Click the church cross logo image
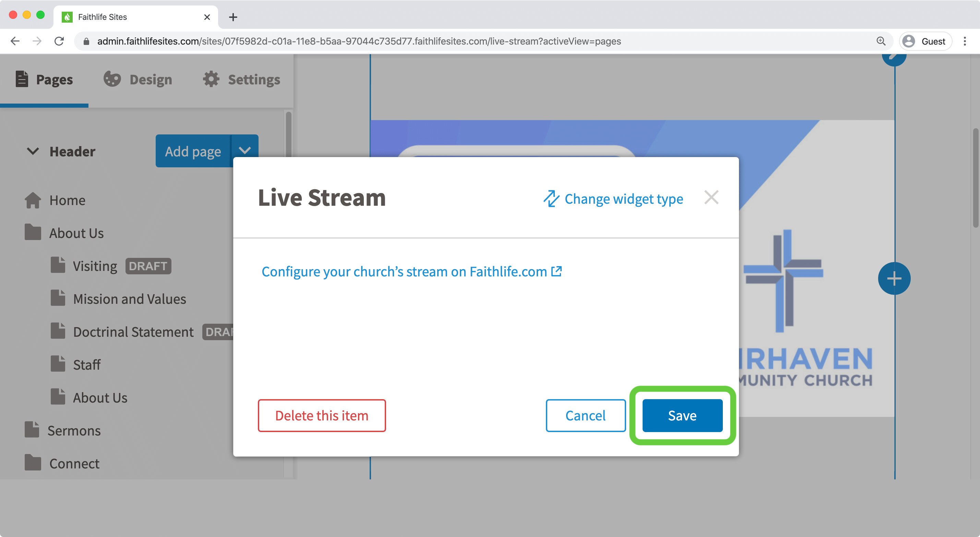Image resolution: width=980 pixels, height=537 pixels. [784, 281]
